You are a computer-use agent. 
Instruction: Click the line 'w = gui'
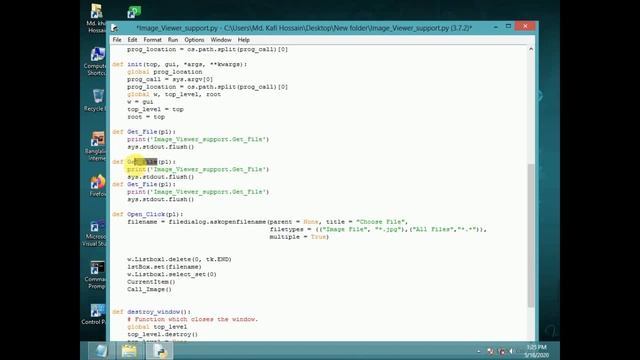pos(140,102)
